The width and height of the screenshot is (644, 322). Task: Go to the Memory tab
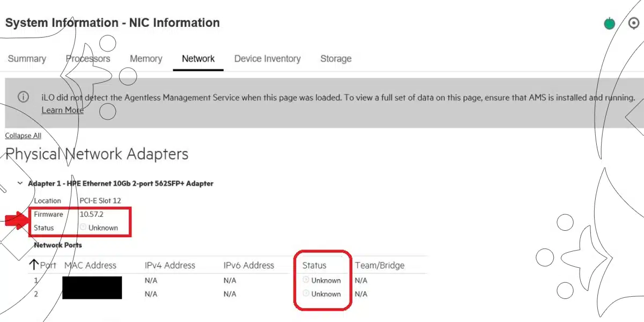click(x=146, y=59)
